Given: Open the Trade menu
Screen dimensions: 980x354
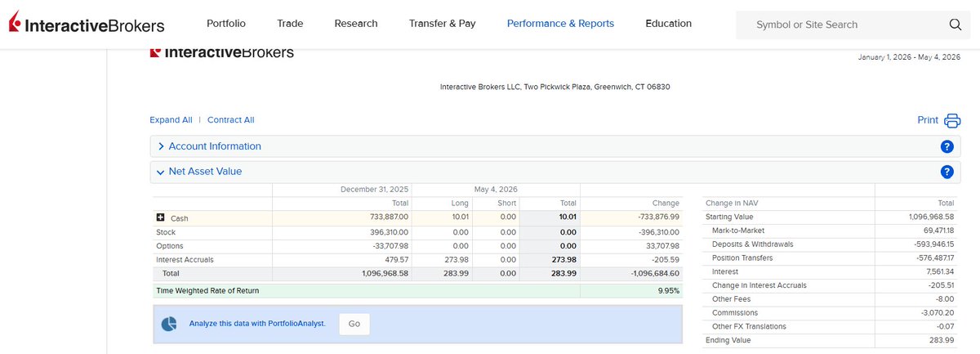Looking at the screenshot, I should tap(290, 24).
